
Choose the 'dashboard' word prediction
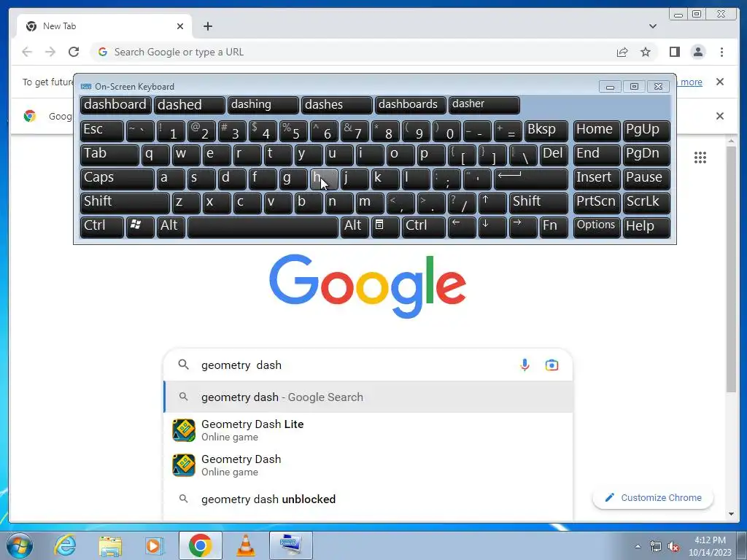click(115, 105)
